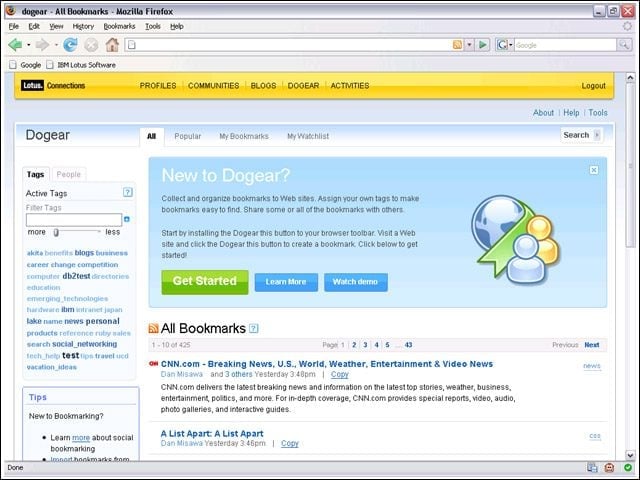
Task: Click the browser address bar field
Action: pos(288,44)
